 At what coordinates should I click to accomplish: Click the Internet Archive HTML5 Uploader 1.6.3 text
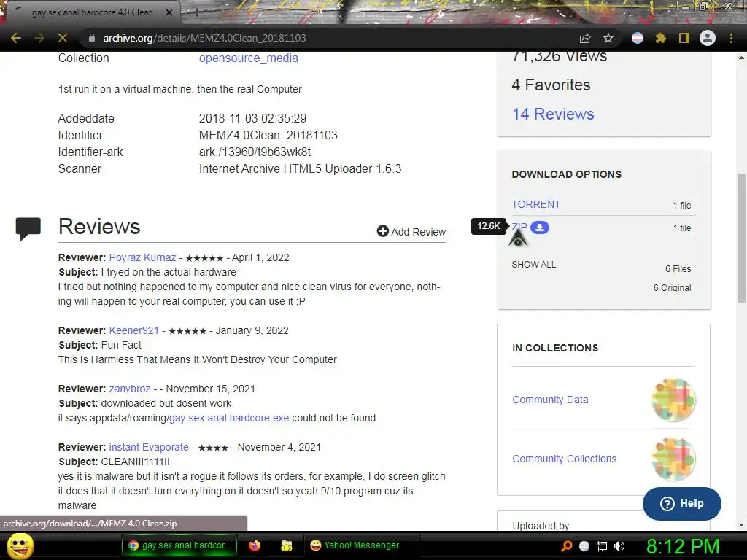pos(300,168)
